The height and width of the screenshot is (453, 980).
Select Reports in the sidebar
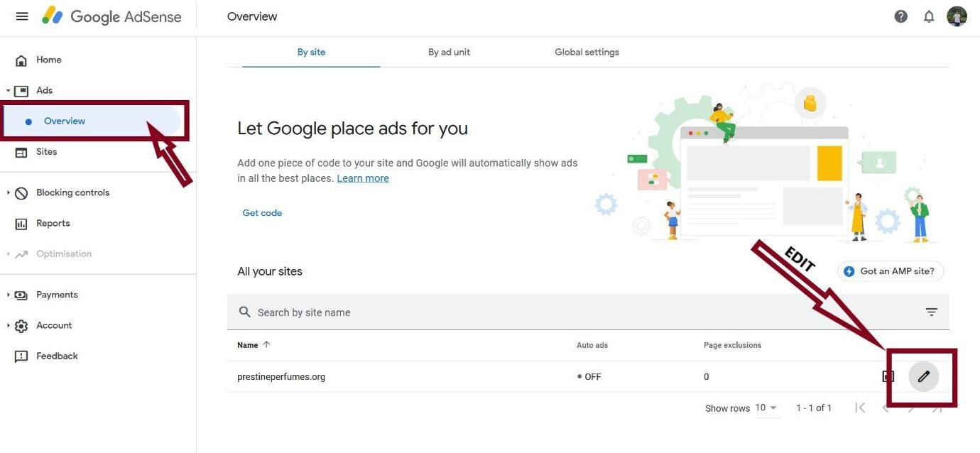tap(53, 224)
